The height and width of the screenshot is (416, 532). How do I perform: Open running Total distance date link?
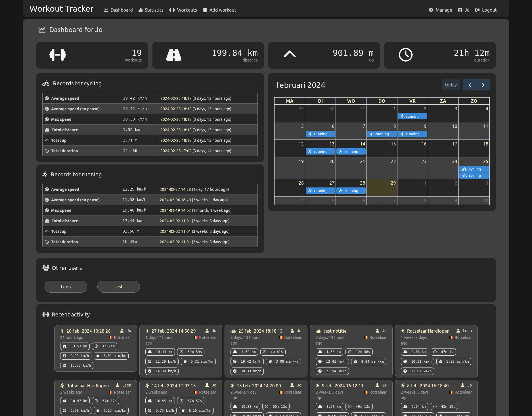(175, 221)
